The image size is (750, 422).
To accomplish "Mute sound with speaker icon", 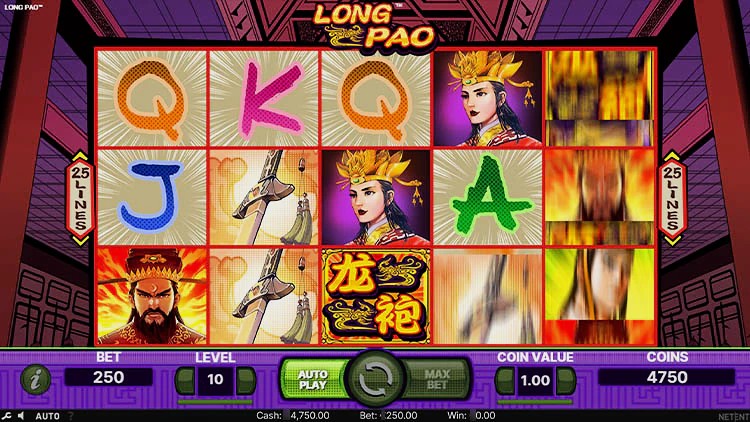I will tap(21, 416).
